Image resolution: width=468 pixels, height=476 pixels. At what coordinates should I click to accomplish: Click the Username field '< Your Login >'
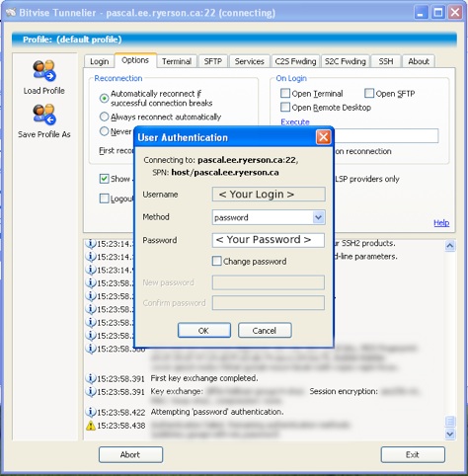(x=269, y=195)
